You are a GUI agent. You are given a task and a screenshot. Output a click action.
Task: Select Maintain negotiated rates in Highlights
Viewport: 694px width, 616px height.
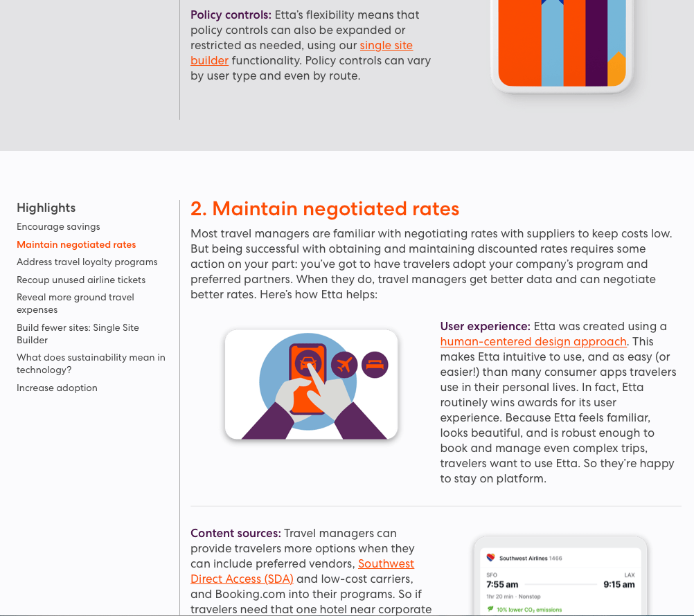pyautogui.click(x=76, y=244)
